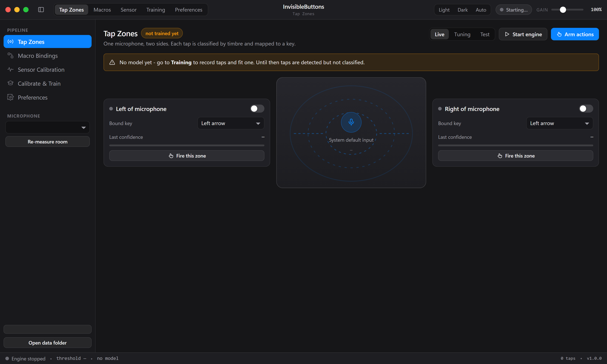Click the bold Training link in warning banner
This screenshot has height=364, width=607.
[x=181, y=62]
